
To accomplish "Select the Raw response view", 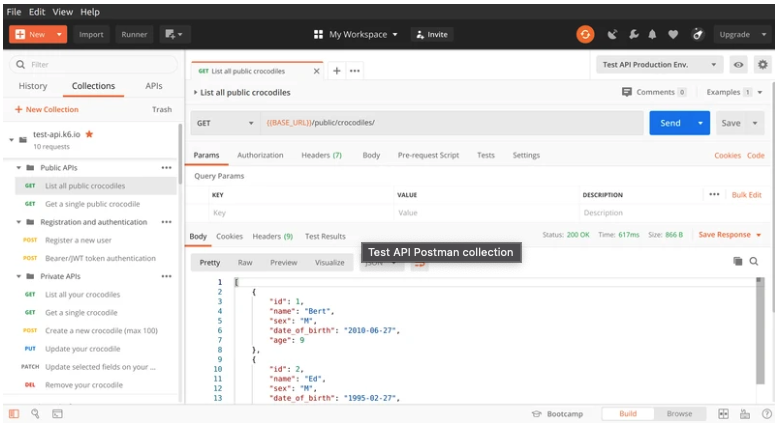I will [245, 262].
